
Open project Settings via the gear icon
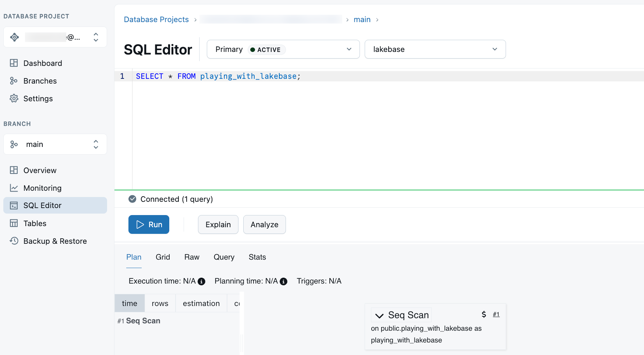tap(14, 98)
